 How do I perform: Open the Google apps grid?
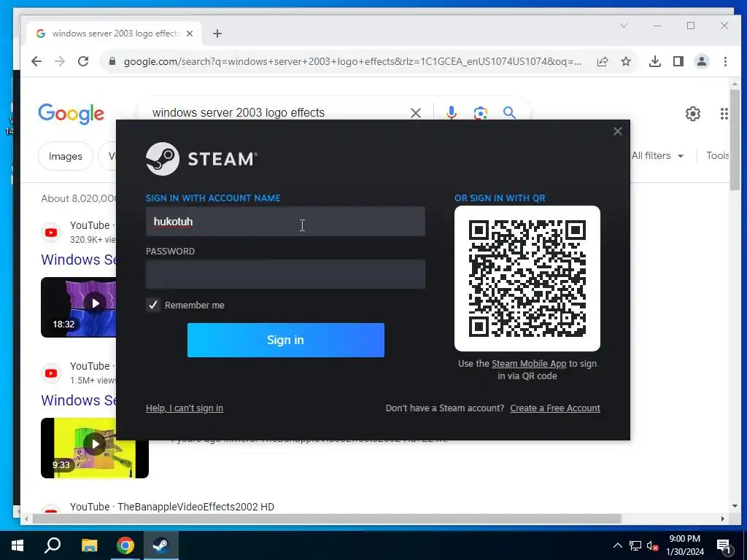click(x=724, y=114)
